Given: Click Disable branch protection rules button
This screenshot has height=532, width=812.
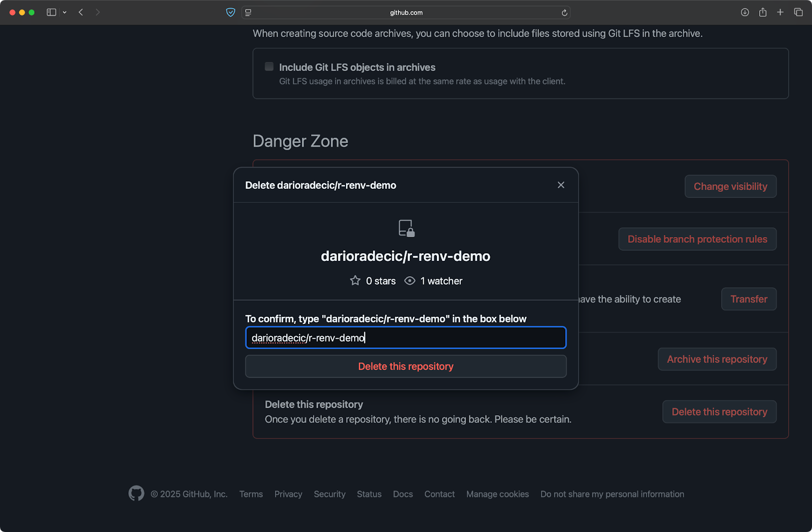Looking at the screenshot, I should point(697,239).
